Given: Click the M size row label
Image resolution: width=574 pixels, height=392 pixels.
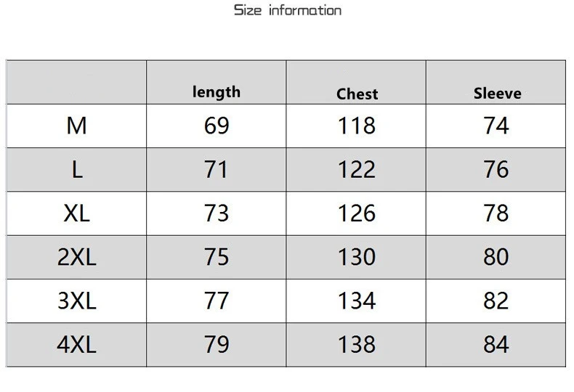Looking at the screenshot, I should [x=76, y=126].
